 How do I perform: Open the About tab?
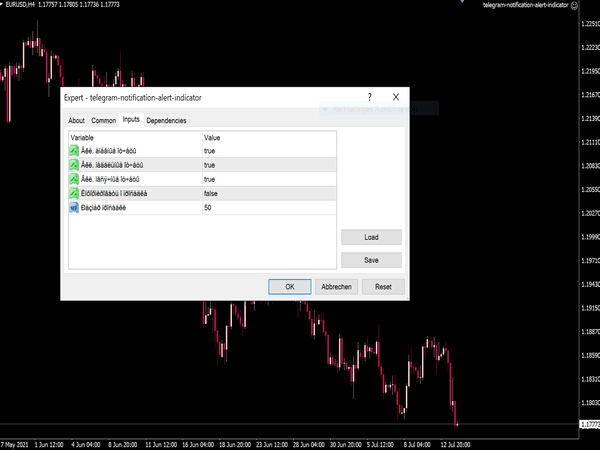(x=76, y=121)
